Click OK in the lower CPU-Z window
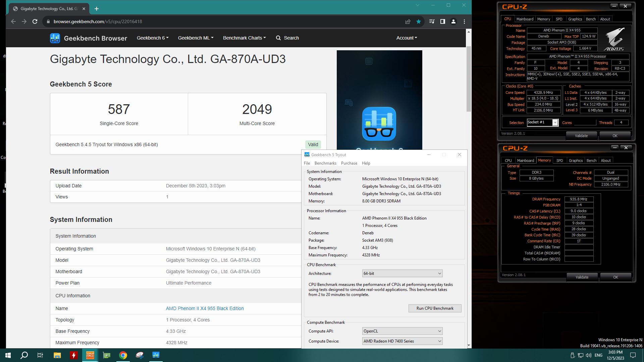The width and height of the screenshot is (644, 362). (x=615, y=277)
